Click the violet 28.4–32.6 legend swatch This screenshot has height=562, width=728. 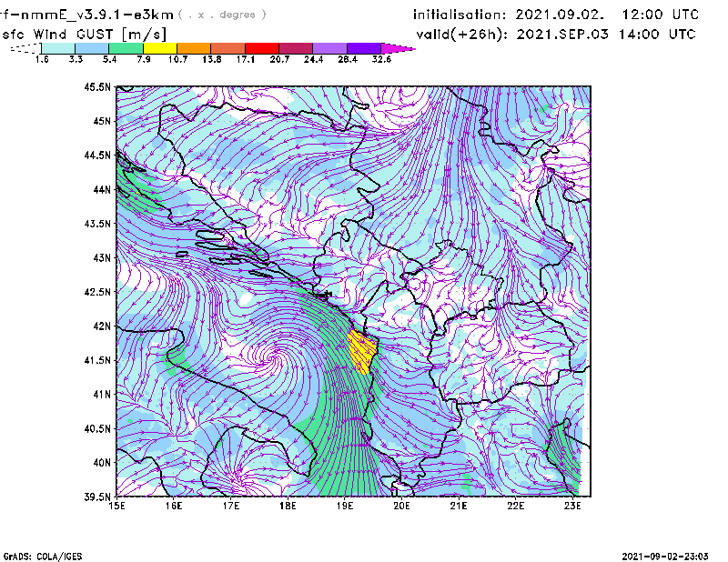click(364, 48)
